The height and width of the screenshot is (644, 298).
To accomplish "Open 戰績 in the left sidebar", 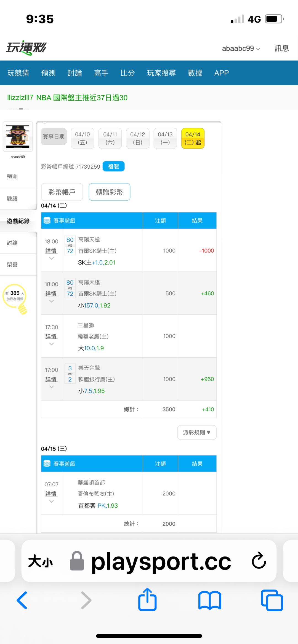I will click(12, 199).
